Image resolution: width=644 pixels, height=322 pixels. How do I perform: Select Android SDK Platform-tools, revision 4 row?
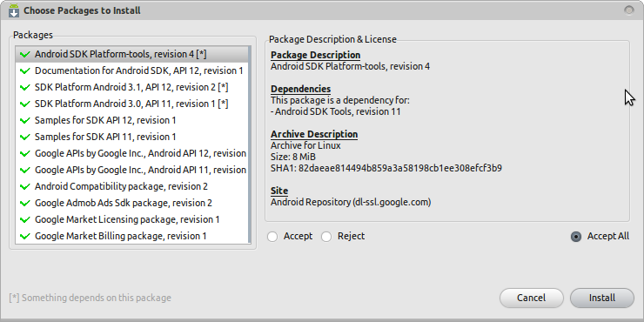pos(131,54)
